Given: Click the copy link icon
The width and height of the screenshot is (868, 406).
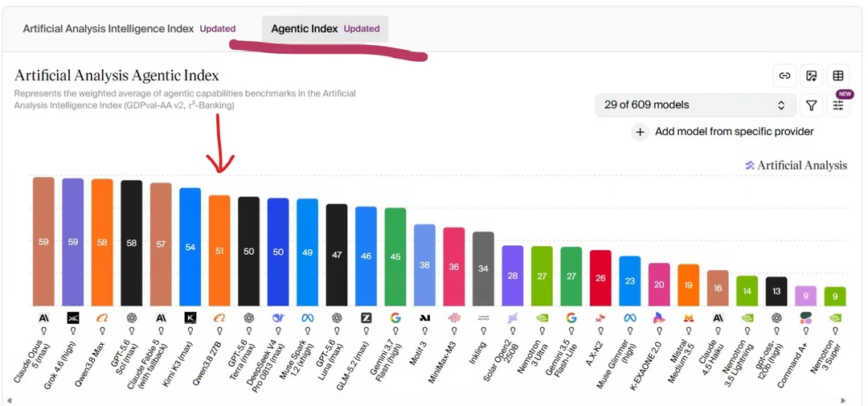Looking at the screenshot, I should pyautogui.click(x=784, y=76).
